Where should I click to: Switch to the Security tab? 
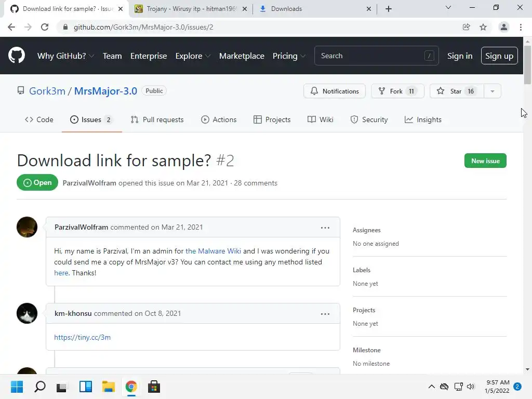[x=369, y=120]
